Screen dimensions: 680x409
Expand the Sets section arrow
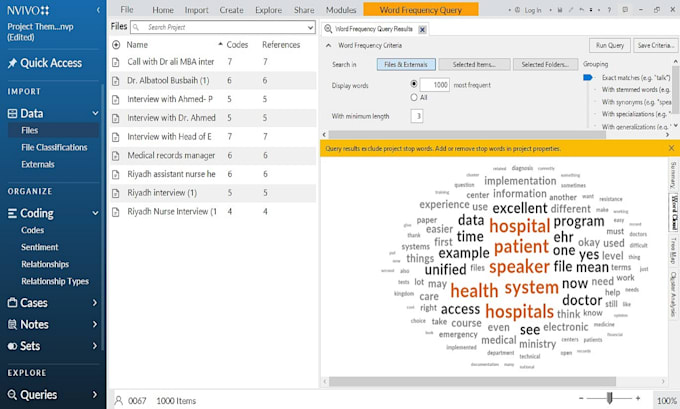[95, 346]
